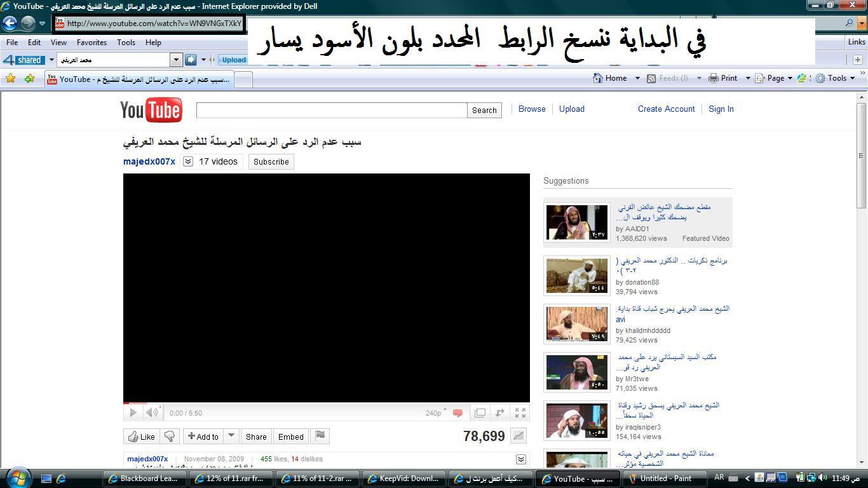Switch to Untitled - Paint taskbar window

tap(665, 478)
